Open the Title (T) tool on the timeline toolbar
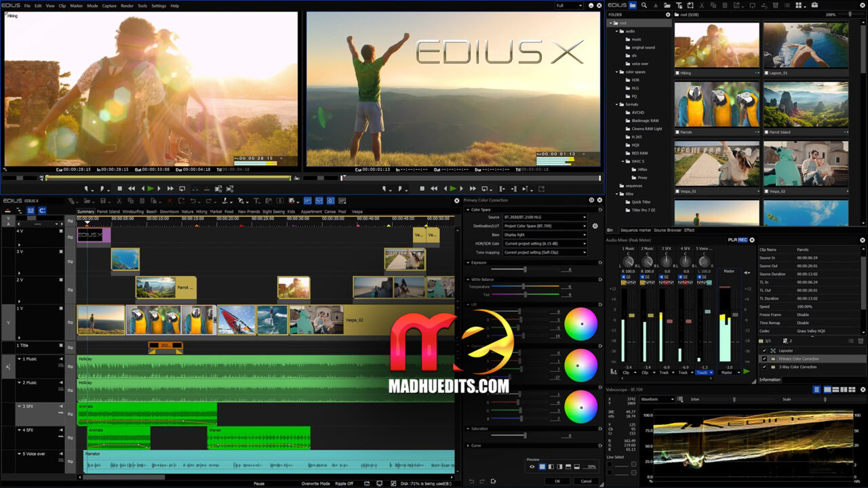Image resolution: width=868 pixels, height=488 pixels. (x=258, y=201)
